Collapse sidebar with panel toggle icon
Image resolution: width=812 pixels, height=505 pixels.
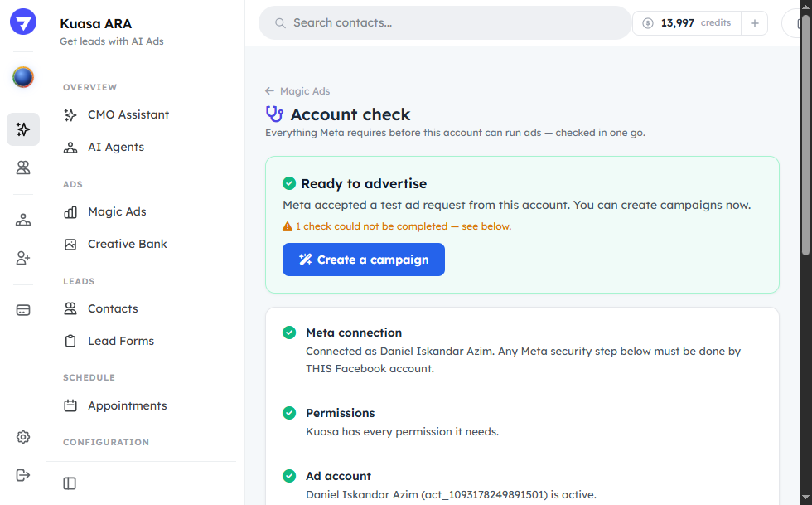70,483
